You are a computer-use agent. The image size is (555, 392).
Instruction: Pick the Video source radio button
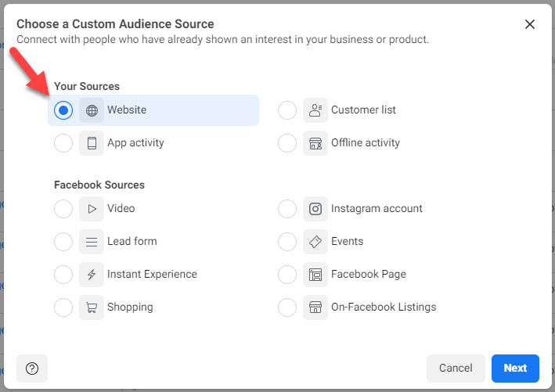(x=63, y=209)
